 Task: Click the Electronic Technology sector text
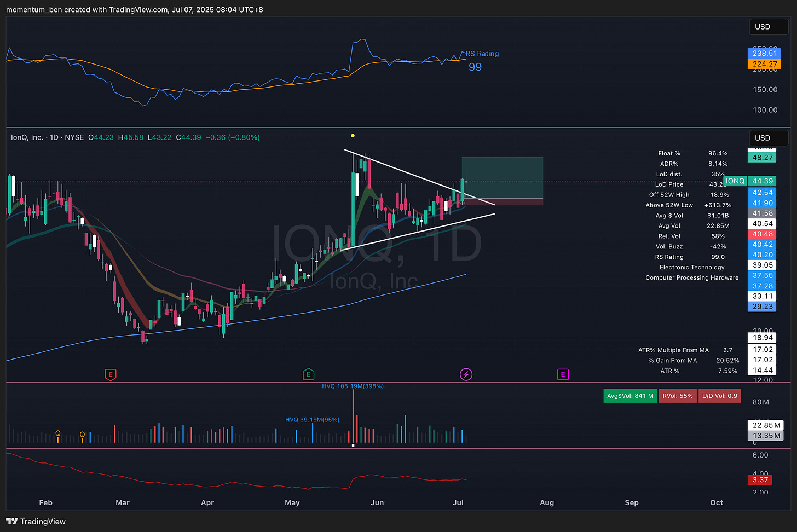[x=692, y=267]
